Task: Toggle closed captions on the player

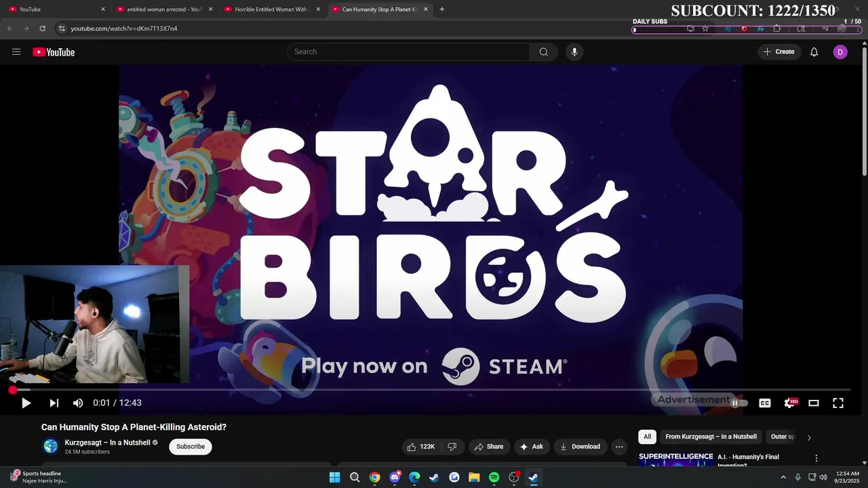Action: click(x=765, y=403)
